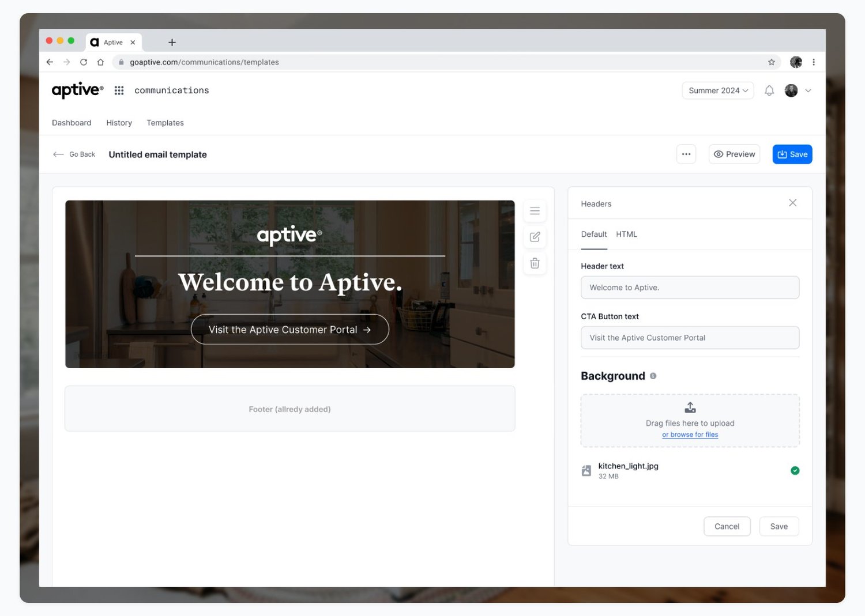This screenshot has height=616, width=865.
Task: Open the more options ellipsis button
Action: pos(686,154)
